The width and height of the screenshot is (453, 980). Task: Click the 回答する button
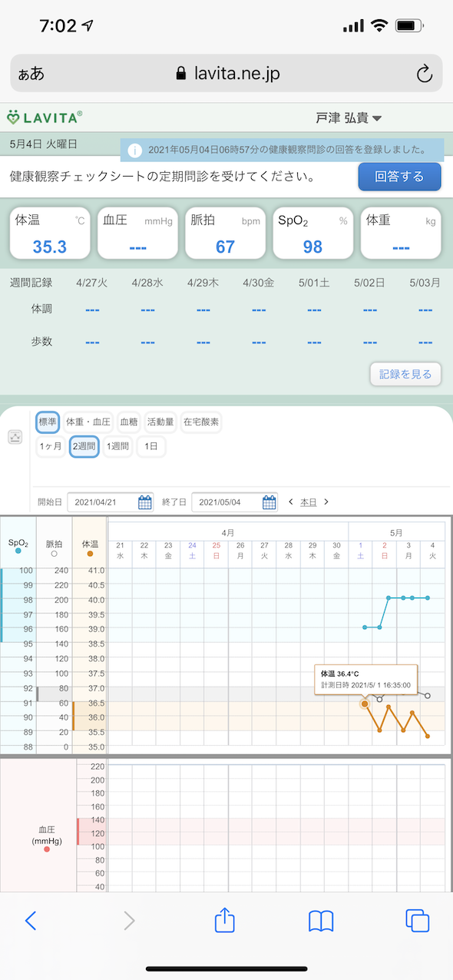click(x=399, y=177)
